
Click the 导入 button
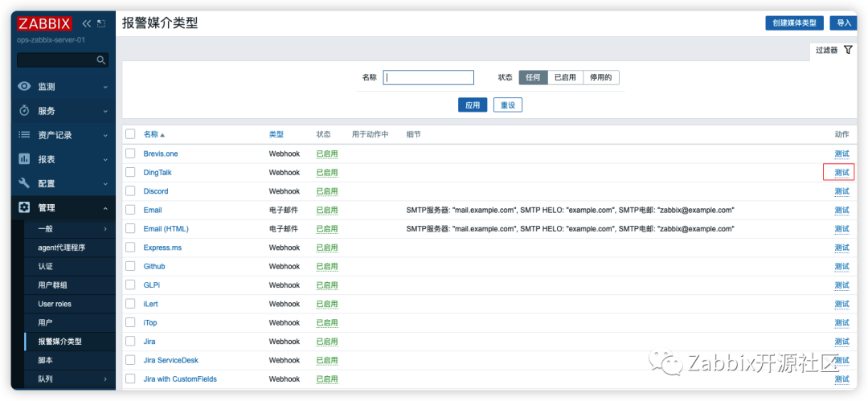click(x=844, y=23)
